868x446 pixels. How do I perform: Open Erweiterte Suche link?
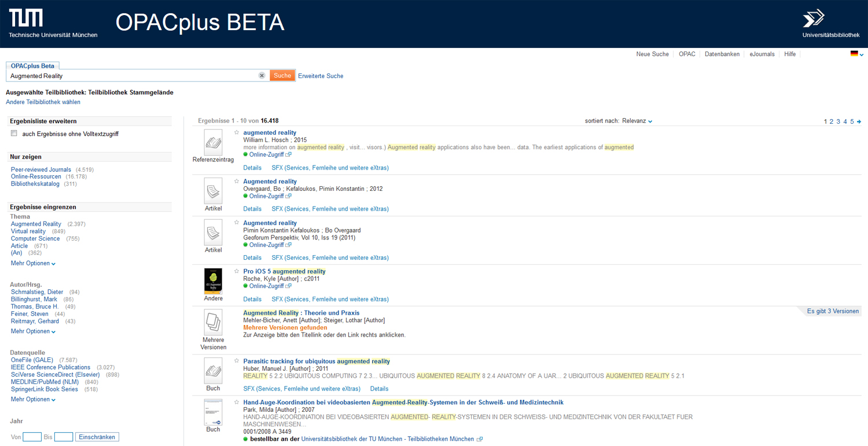click(x=321, y=76)
